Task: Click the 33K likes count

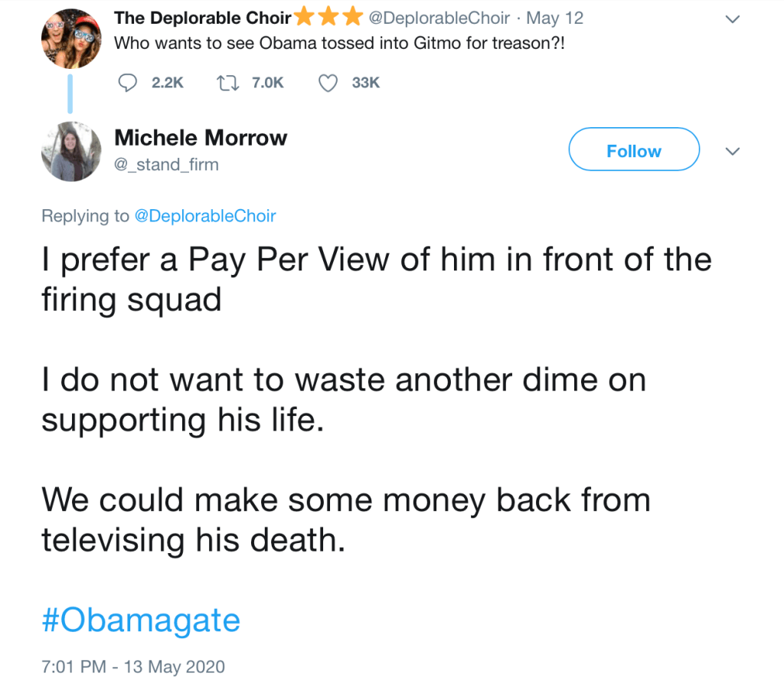Action: tap(365, 83)
